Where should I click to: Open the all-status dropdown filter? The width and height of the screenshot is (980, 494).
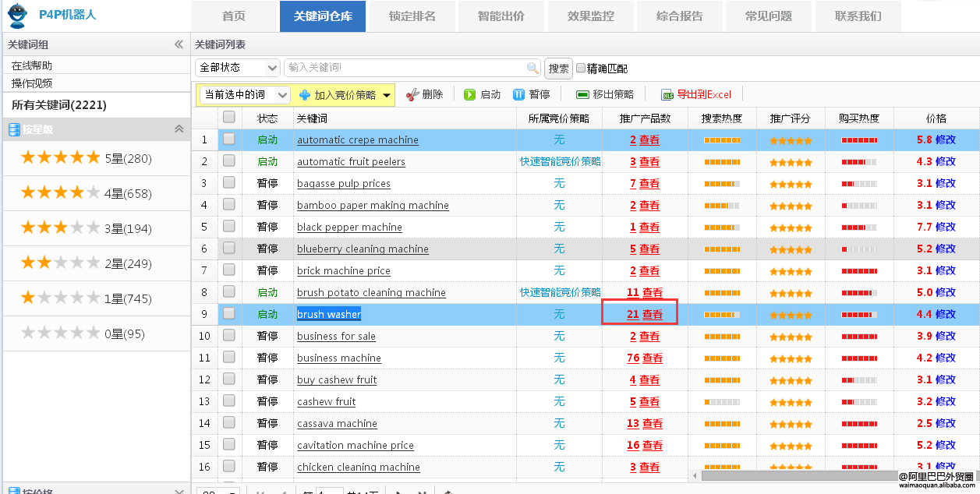pyautogui.click(x=237, y=68)
